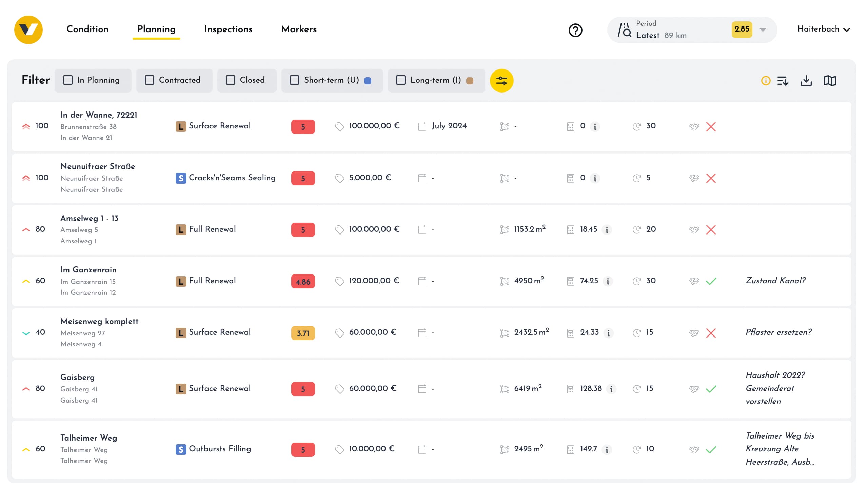Open the filter settings sliders icon
The image size is (868, 488).
coord(501,80)
